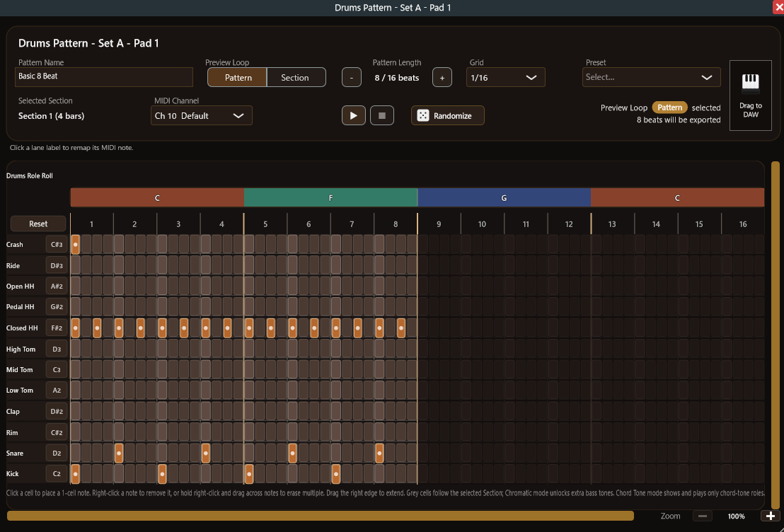Remap Pedal HH lane note G#2

click(57, 307)
